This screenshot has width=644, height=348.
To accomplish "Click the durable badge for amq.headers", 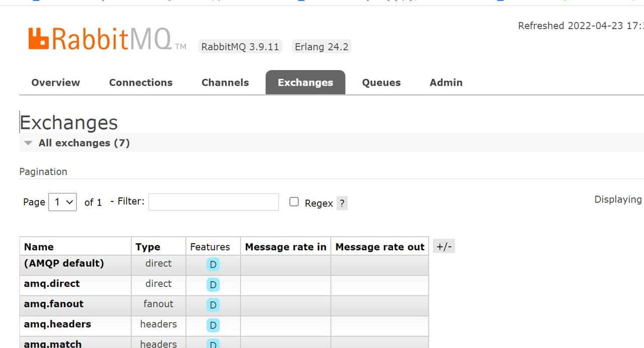I will point(213,325).
